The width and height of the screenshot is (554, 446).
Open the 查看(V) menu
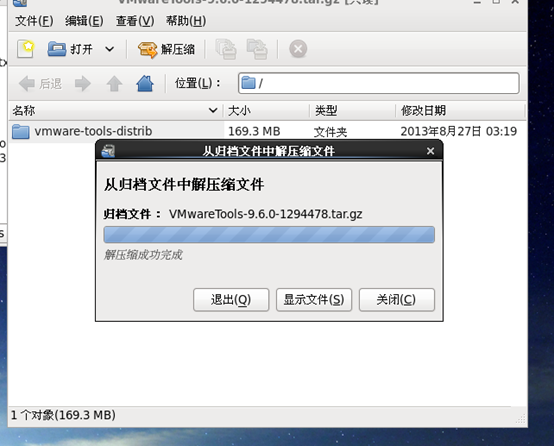135,21
